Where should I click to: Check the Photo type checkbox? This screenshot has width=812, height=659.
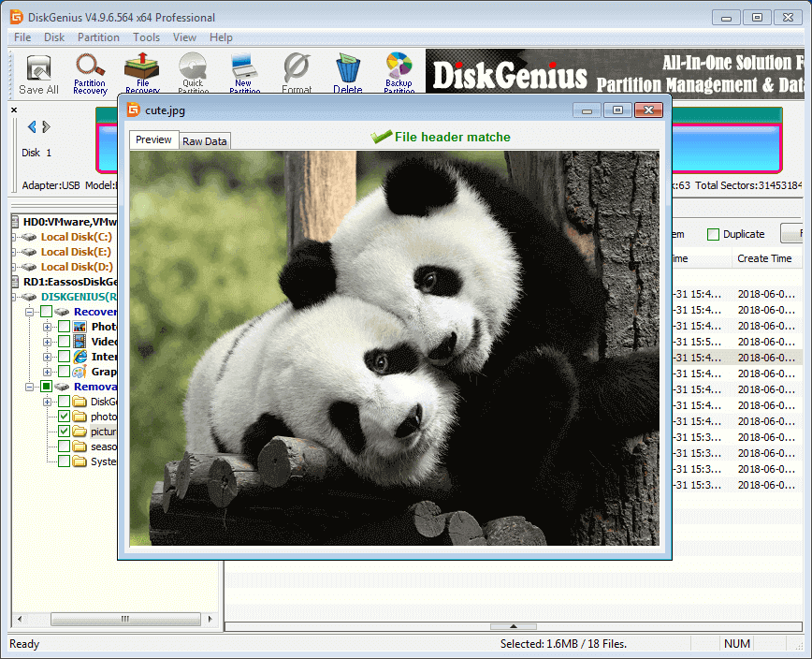click(65, 327)
